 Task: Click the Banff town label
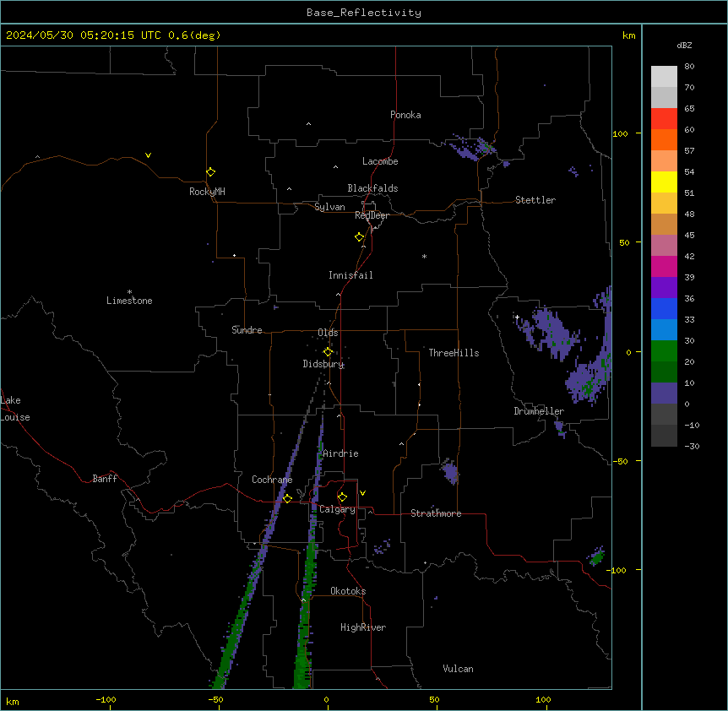point(105,479)
